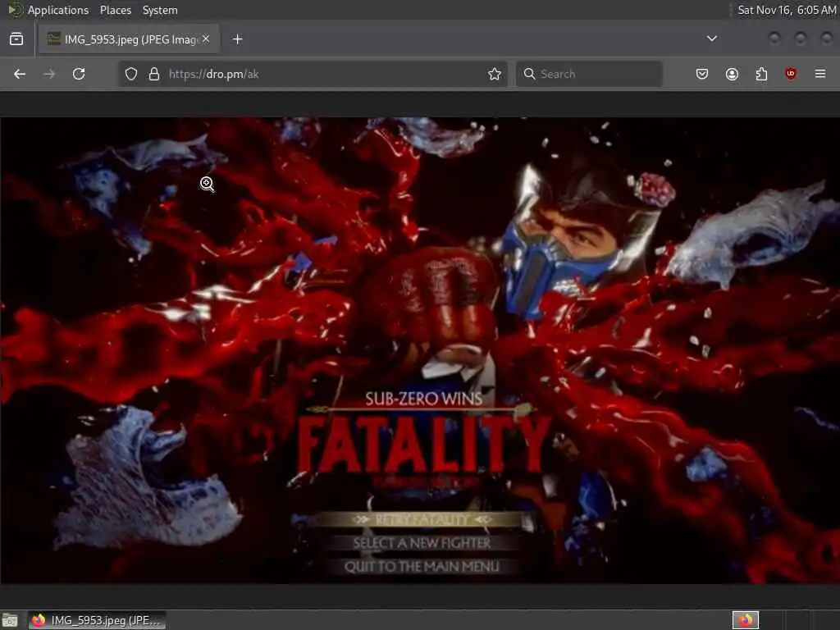The height and width of the screenshot is (630, 840).
Task: Click the Firefox workspace icon in the bottom panel
Action: [746, 620]
